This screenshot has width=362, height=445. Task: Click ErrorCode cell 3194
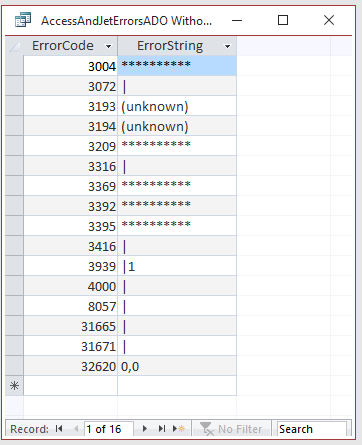tap(70, 126)
